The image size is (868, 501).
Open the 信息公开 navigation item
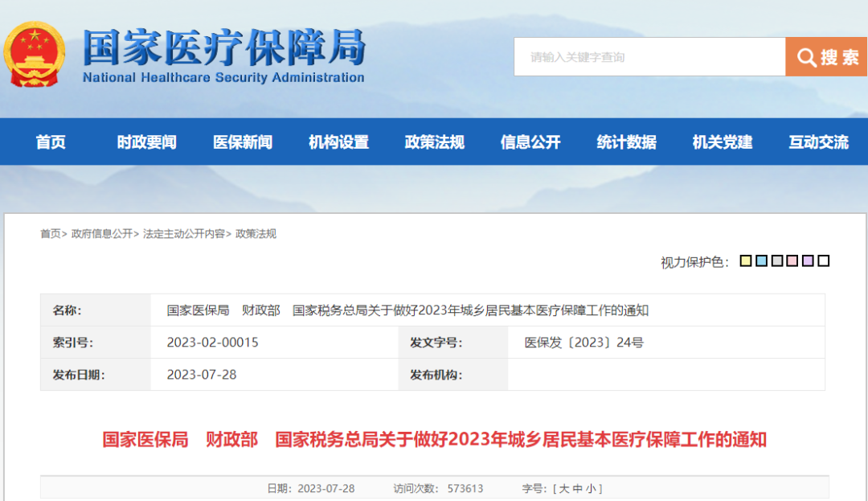click(x=530, y=142)
